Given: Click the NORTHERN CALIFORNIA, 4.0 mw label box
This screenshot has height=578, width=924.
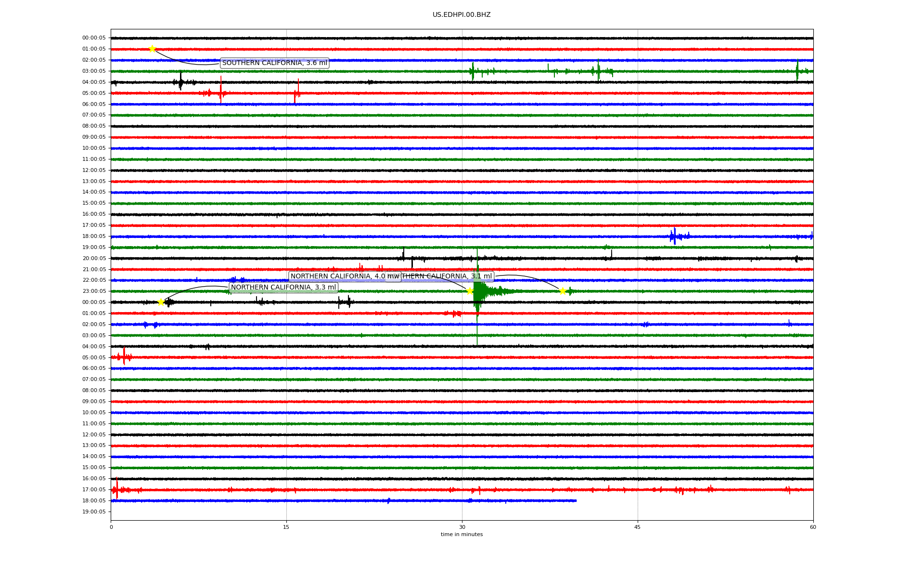Looking at the screenshot, I should 337,276.
